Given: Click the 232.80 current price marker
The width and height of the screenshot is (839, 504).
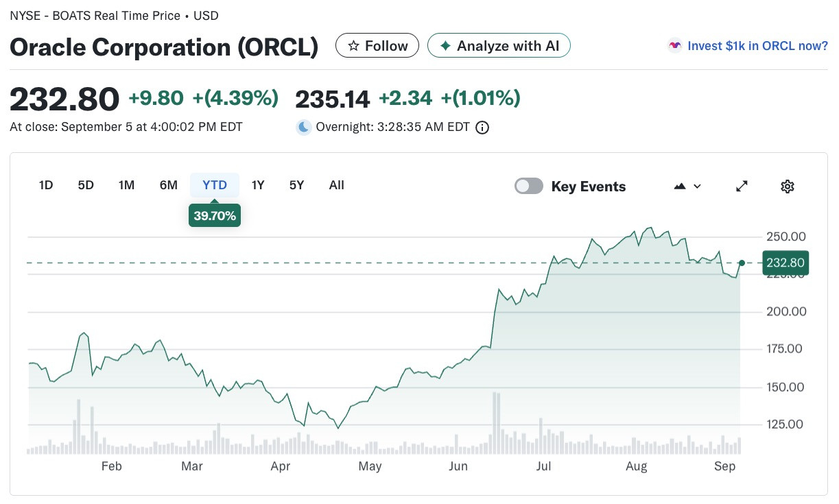Looking at the screenshot, I should 785,263.
